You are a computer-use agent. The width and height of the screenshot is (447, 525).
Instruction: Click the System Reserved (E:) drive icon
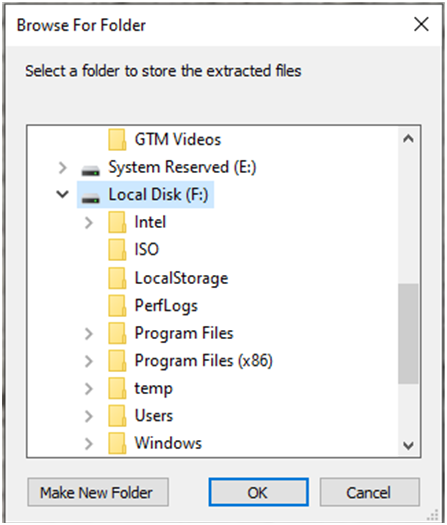coord(90,170)
